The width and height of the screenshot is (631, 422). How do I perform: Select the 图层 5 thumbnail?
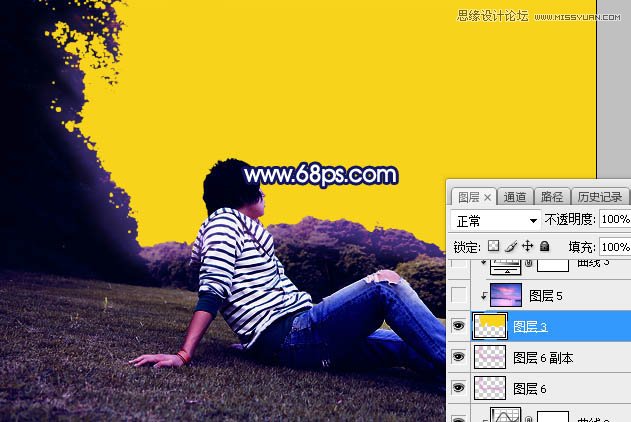click(506, 295)
